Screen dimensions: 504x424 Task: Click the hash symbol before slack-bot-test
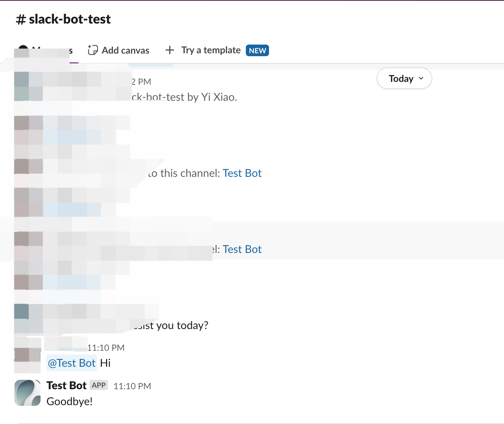pos(21,20)
